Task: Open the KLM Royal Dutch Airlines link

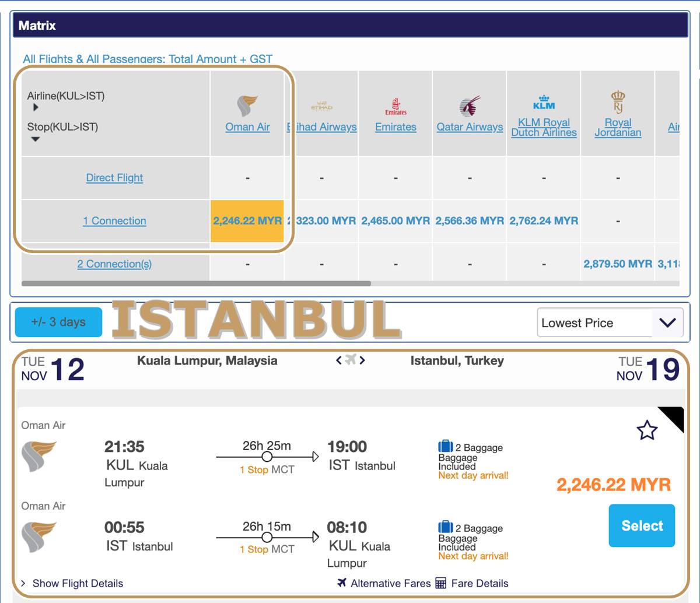Action: pyautogui.click(x=544, y=127)
